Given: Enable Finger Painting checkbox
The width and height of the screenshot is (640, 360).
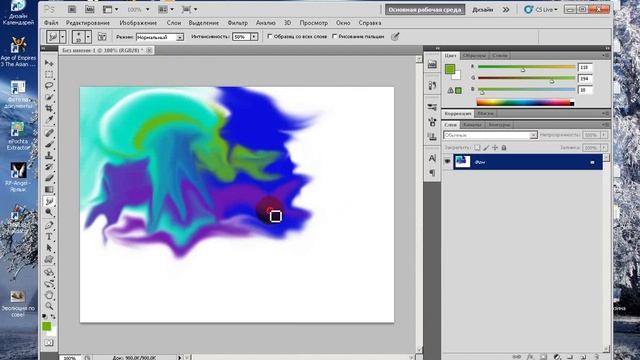Looking at the screenshot, I should click(334, 36).
